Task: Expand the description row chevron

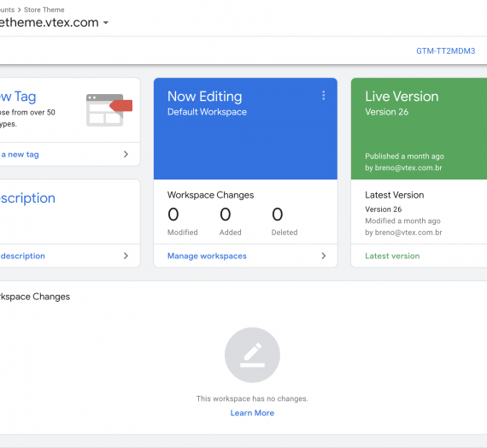Action: click(x=126, y=256)
